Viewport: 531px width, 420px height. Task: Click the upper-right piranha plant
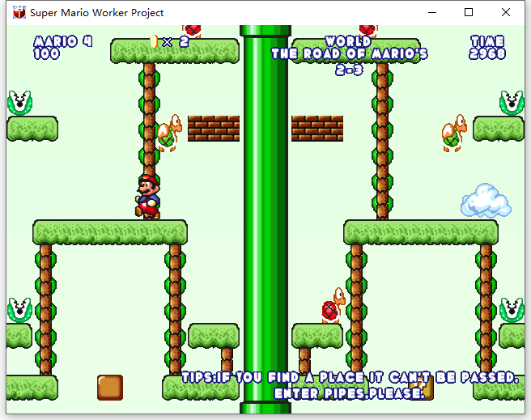512,103
